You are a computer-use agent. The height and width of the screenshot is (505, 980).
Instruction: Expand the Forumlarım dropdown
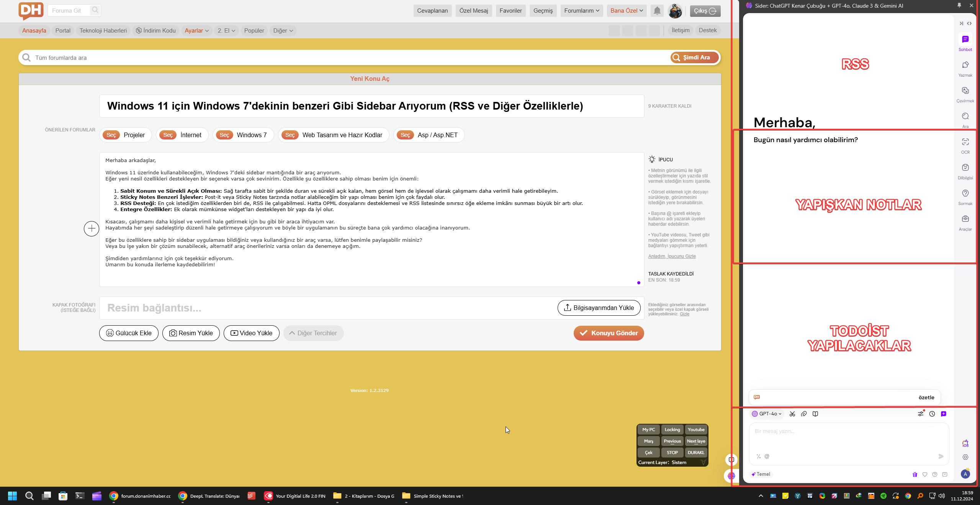pyautogui.click(x=581, y=11)
